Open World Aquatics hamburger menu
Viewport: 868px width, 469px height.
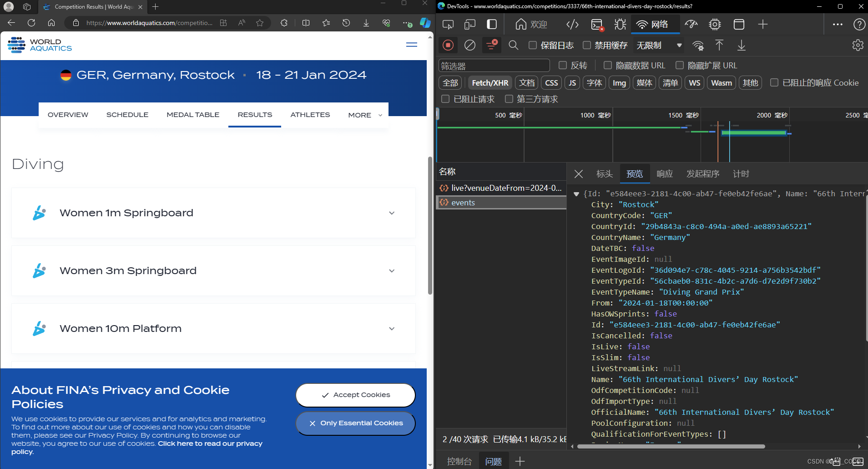412,45
